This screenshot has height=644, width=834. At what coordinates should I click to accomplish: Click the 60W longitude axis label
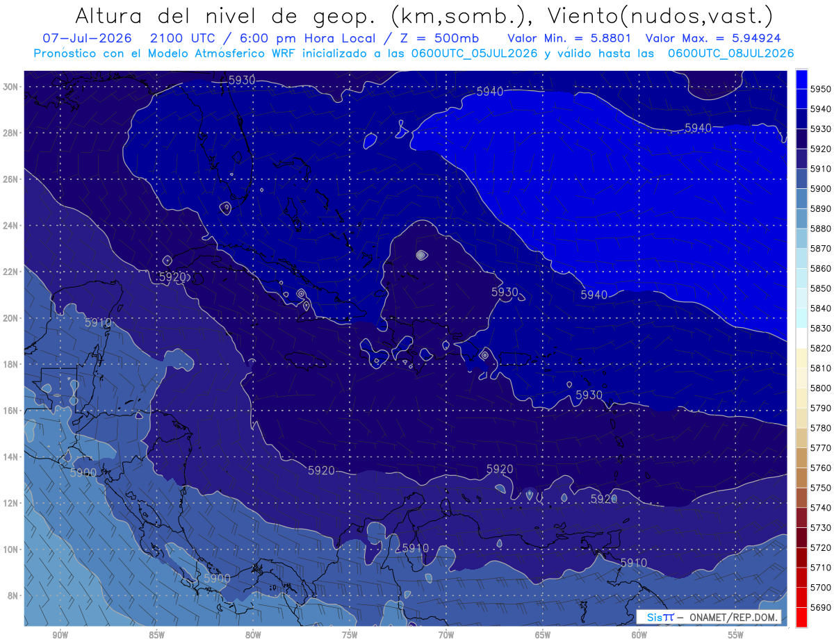(639, 635)
